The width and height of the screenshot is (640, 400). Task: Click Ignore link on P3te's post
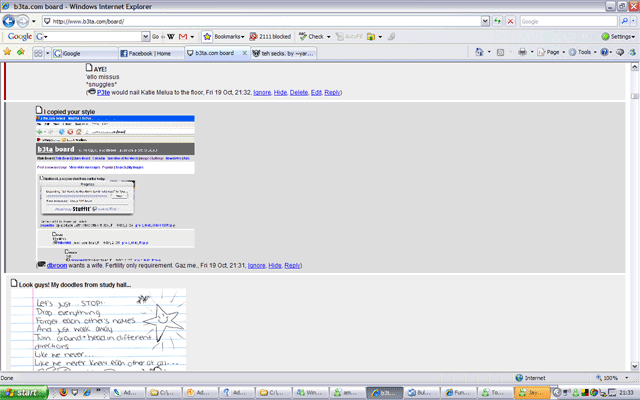[x=262, y=93]
